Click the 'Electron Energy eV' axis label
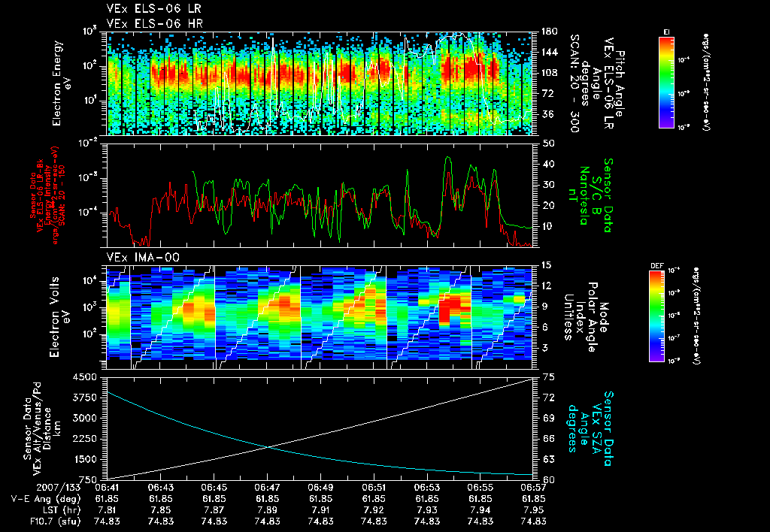Screen dimensions: 770x532 [x=62, y=83]
